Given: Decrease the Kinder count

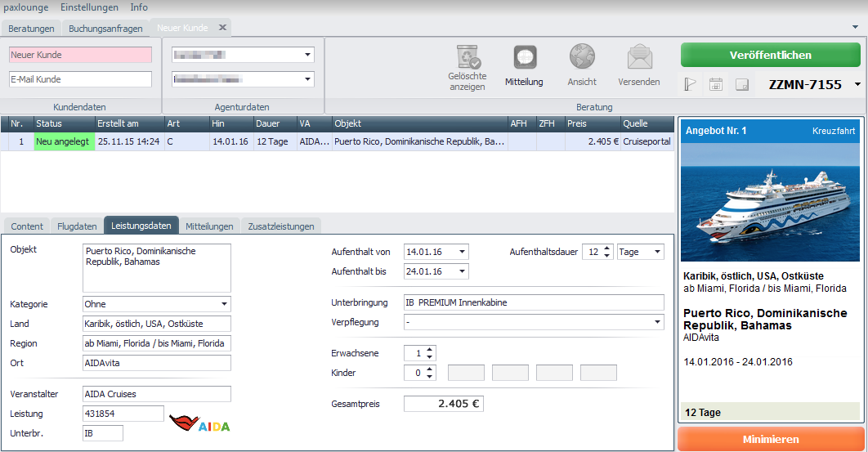Looking at the screenshot, I should click(430, 376).
